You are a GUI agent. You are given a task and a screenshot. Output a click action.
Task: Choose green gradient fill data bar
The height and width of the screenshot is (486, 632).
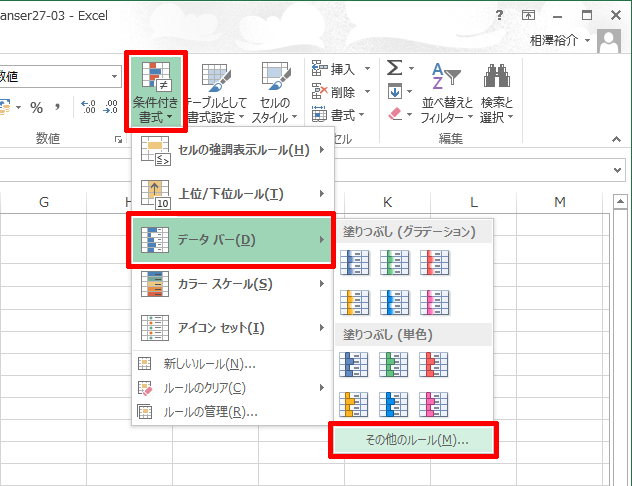click(x=395, y=262)
